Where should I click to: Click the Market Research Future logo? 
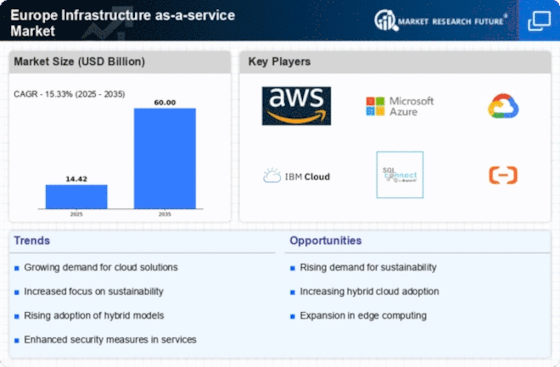(440, 21)
